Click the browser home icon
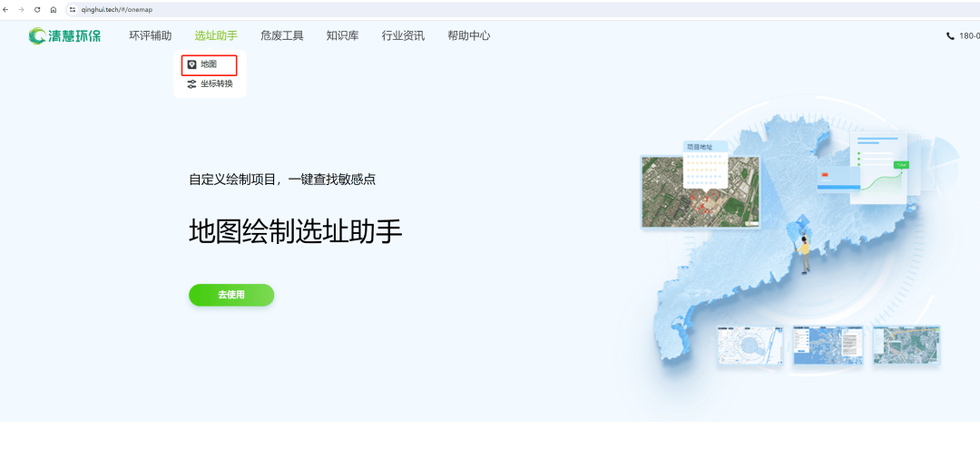The height and width of the screenshot is (458, 980). tap(54, 9)
